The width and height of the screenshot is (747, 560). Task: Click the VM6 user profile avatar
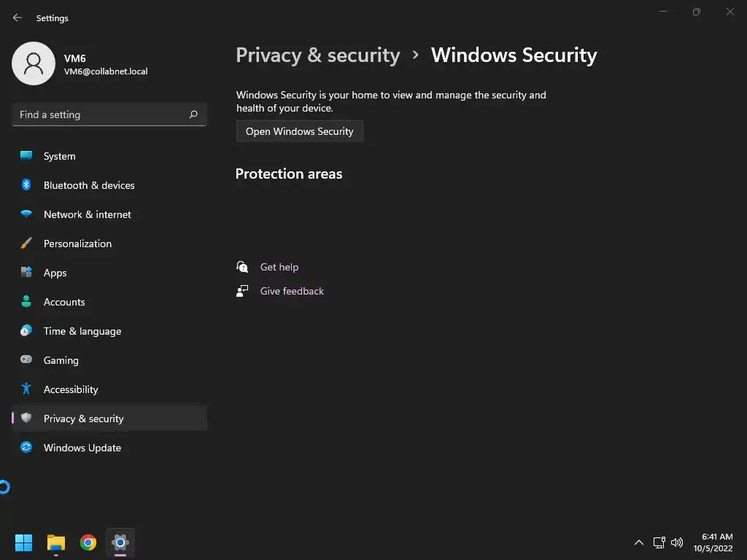click(x=34, y=63)
